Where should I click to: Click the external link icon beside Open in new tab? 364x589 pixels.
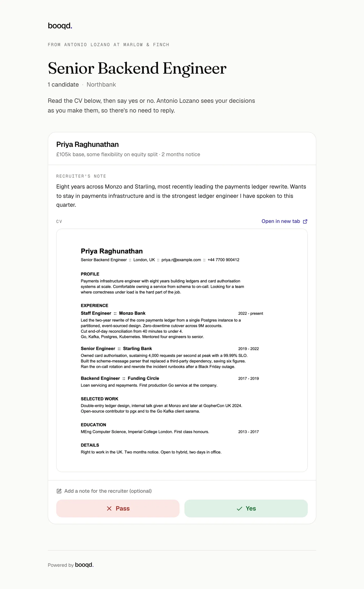(305, 221)
